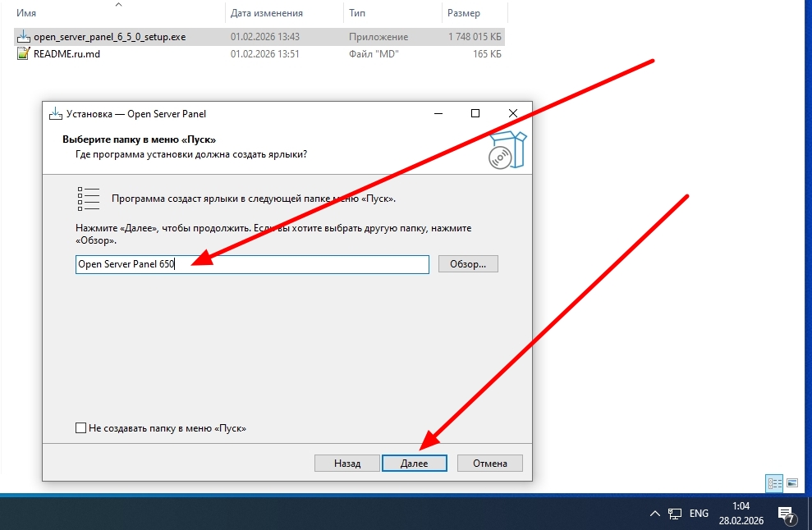Viewport: 812px width, 530px height.
Task: Click the Назад button in installer
Action: pyautogui.click(x=347, y=464)
